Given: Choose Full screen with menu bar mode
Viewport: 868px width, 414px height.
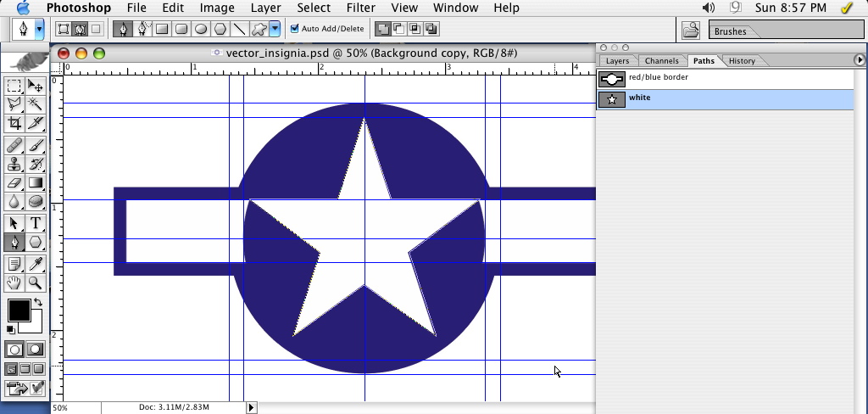Looking at the screenshot, I should click(x=25, y=368).
